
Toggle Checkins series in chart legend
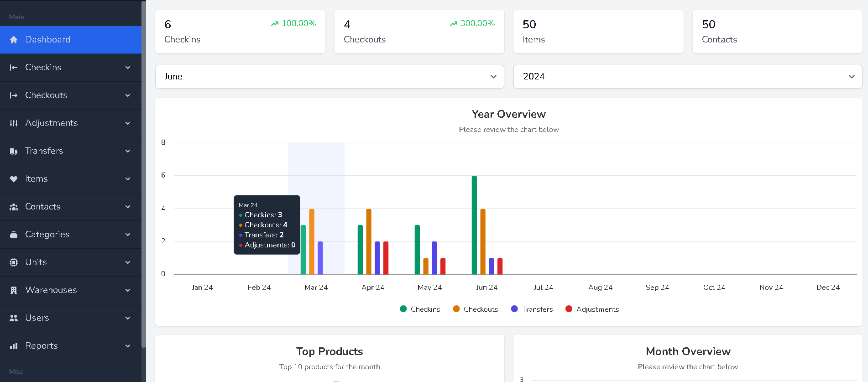click(420, 309)
